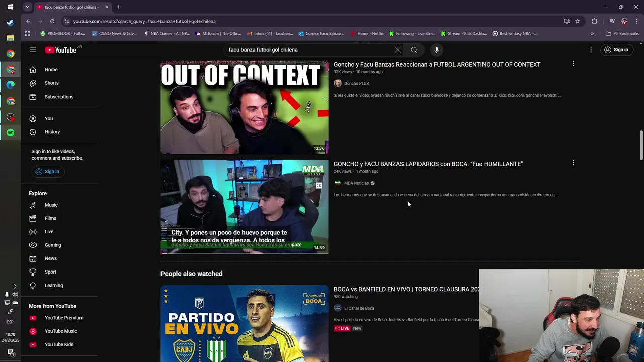
Task: Click the page vertical scrollbar thumb
Action: pyautogui.click(x=641, y=146)
